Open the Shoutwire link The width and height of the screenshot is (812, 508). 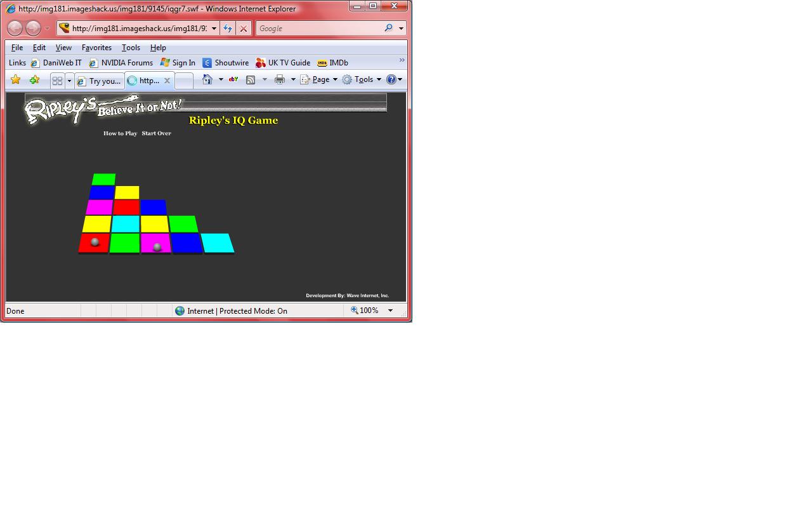coord(225,63)
